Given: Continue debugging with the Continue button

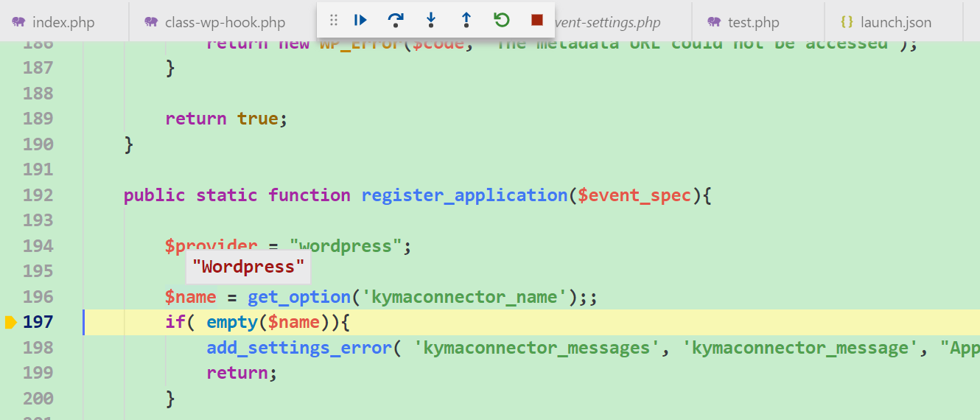Looking at the screenshot, I should (x=361, y=20).
